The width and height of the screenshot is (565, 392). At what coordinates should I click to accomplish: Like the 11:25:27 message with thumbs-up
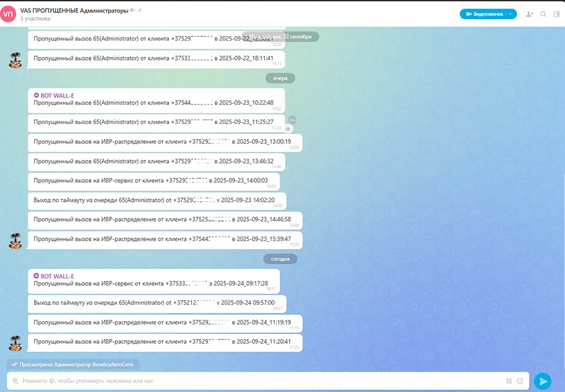click(288, 128)
